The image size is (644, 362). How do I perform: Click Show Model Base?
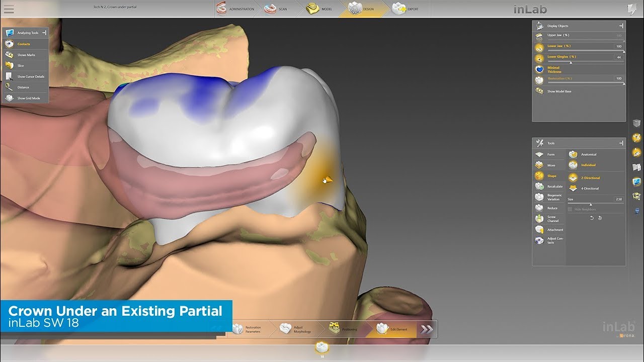pos(553,91)
